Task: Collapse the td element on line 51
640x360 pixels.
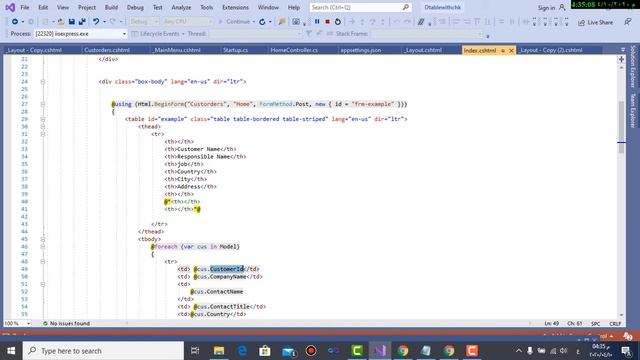Action: 42,284
